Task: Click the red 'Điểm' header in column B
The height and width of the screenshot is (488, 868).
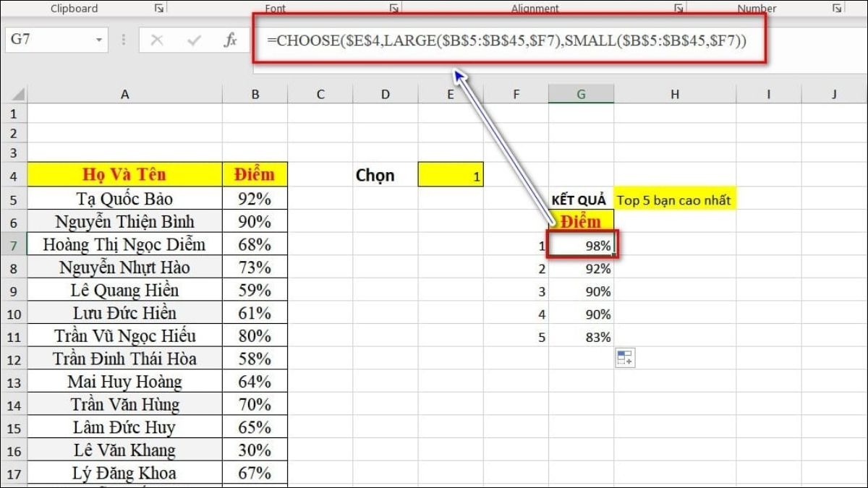Action: pos(255,175)
